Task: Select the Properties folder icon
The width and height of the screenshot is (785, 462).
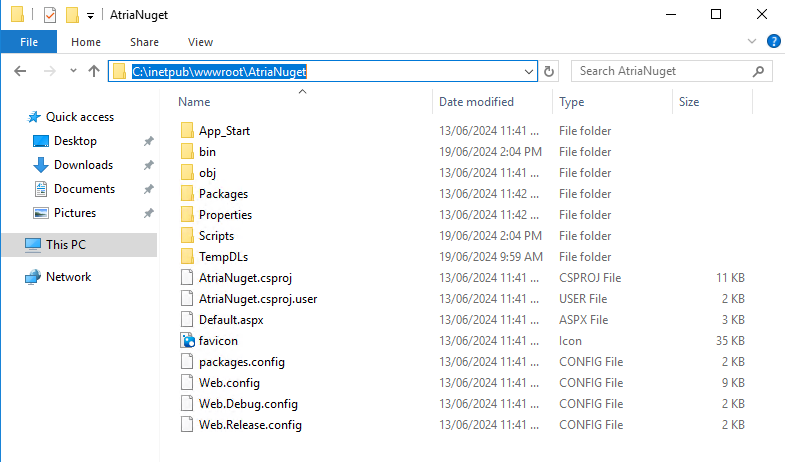Action: point(187,214)
